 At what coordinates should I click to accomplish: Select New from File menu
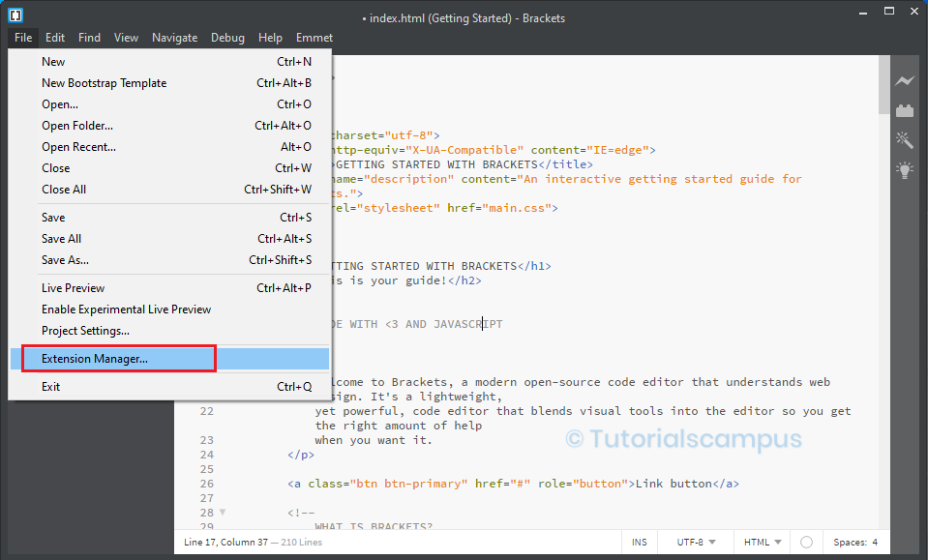[170, 62]
